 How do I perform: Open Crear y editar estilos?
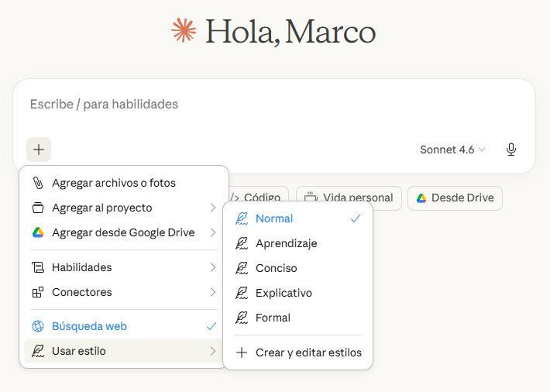[x=308, y=352]
